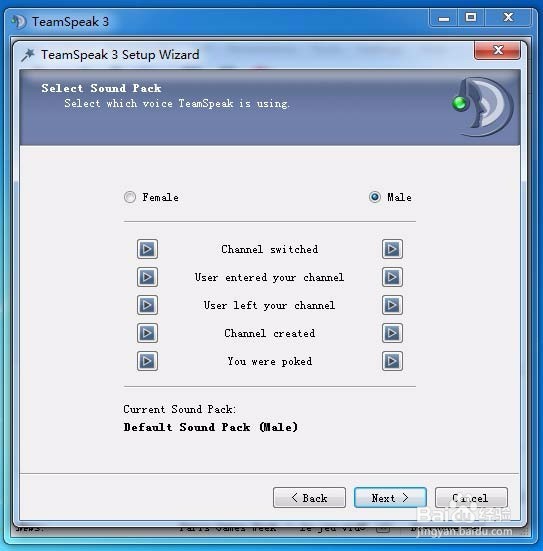Click the TeamSpeak logo in wizard header
This screenshot has width=543, height=551.
pos(483,107)
